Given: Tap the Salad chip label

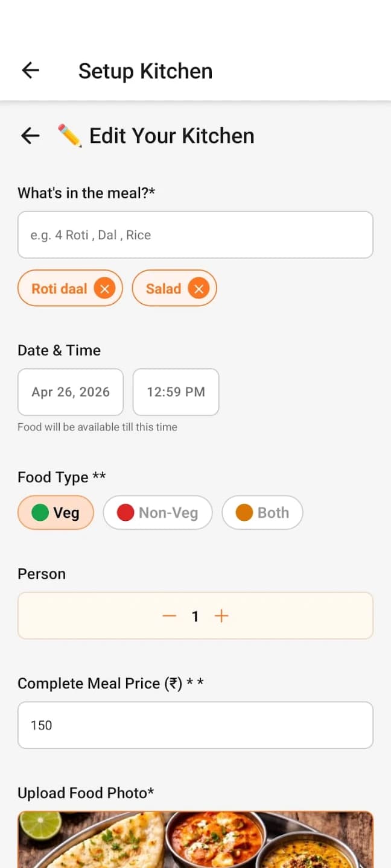Looking at the screenshot, I should click(164, 289).
